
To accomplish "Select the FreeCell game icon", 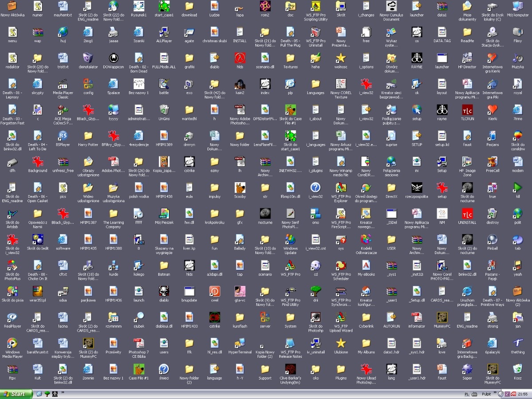I will coord(492,162).
